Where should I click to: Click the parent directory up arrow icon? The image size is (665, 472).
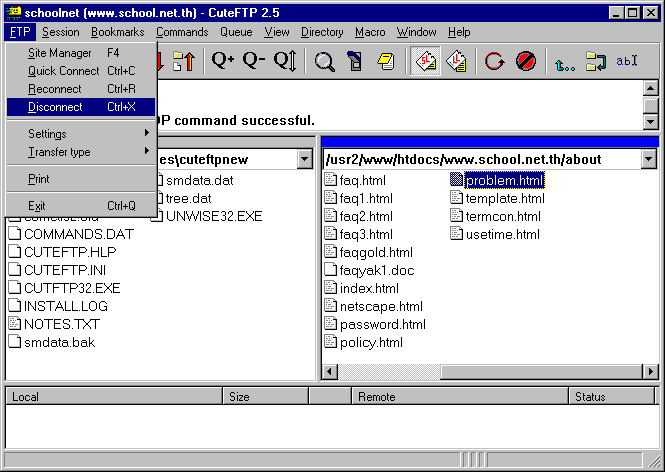[565, 63]
